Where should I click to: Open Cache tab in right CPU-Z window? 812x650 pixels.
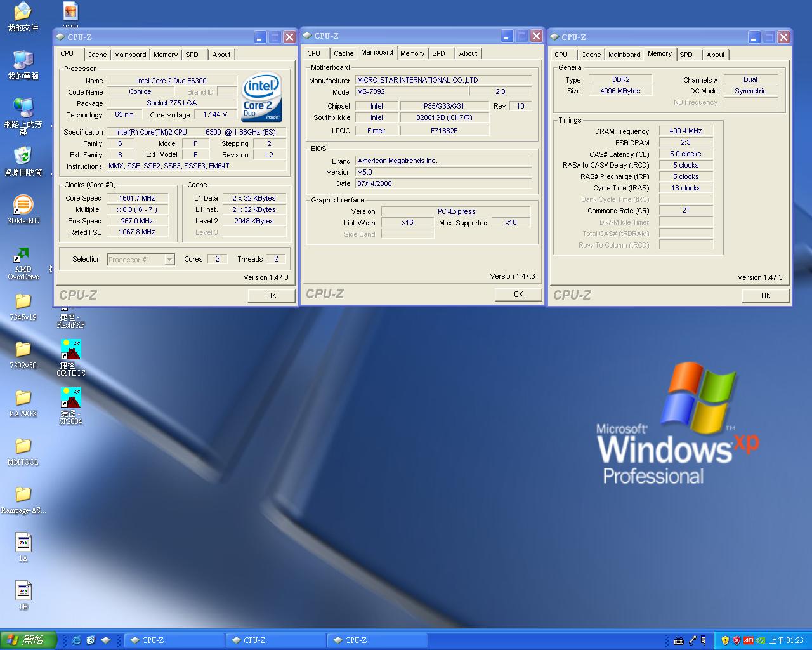point(591,55)
